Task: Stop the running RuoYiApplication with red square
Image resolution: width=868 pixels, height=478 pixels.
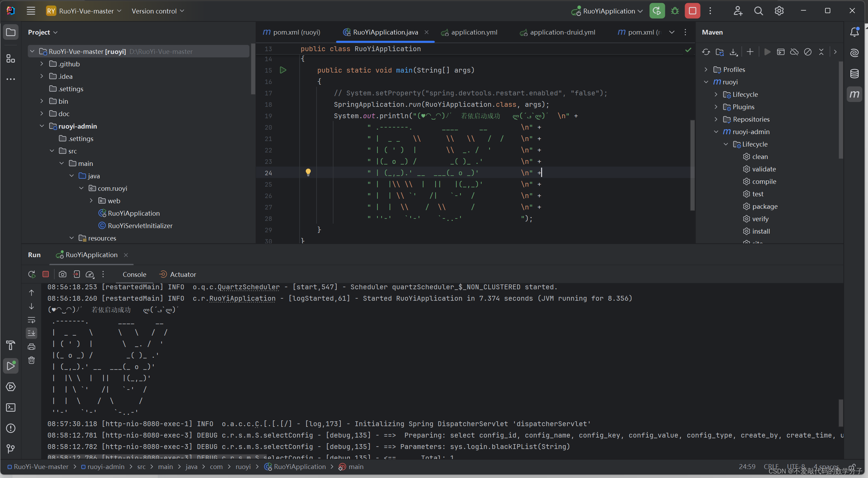Action: point(692,11)
